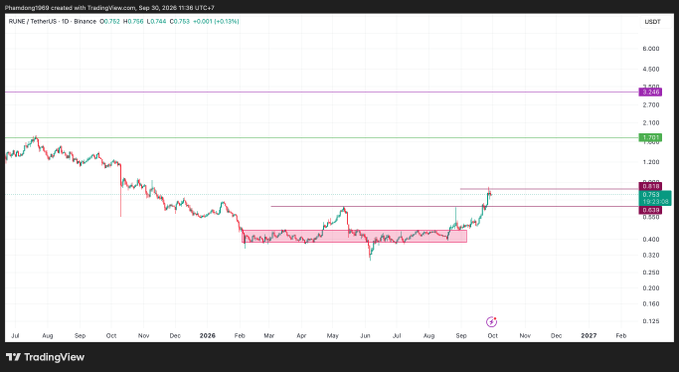Click the current price 0.753 label

coord(651,195)
